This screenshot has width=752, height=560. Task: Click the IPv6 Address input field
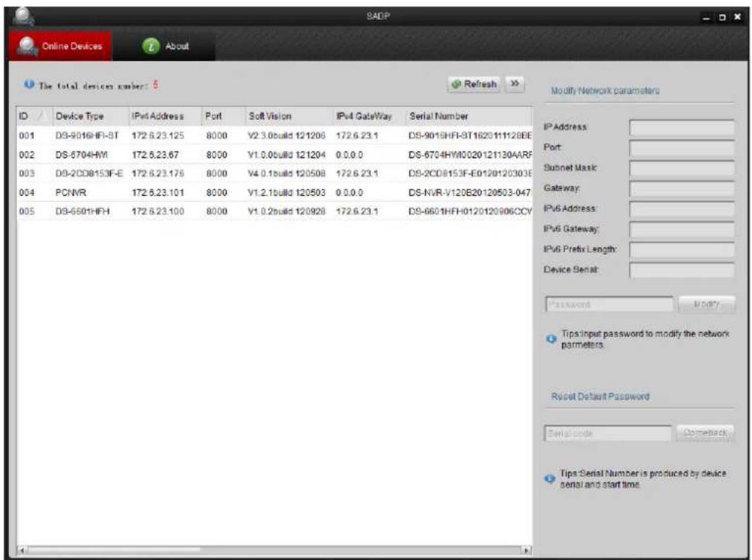click(x=681, y=209)
